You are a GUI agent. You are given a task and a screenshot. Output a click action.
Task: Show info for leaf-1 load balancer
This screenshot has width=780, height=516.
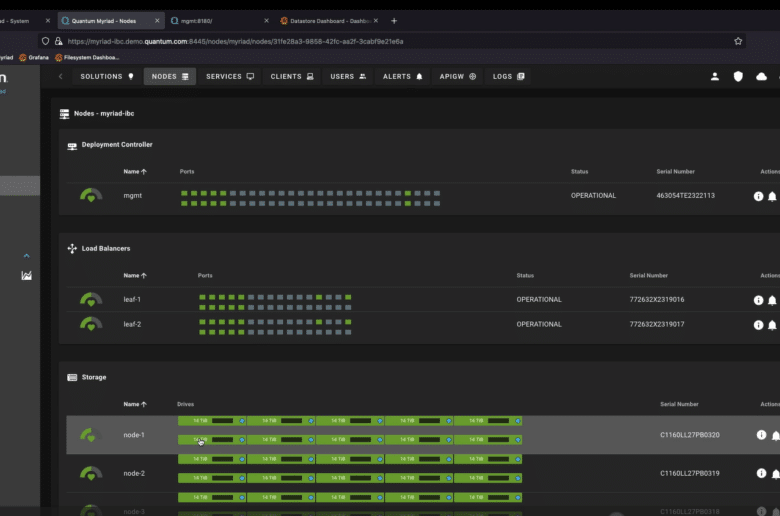[x=758, y=300]
